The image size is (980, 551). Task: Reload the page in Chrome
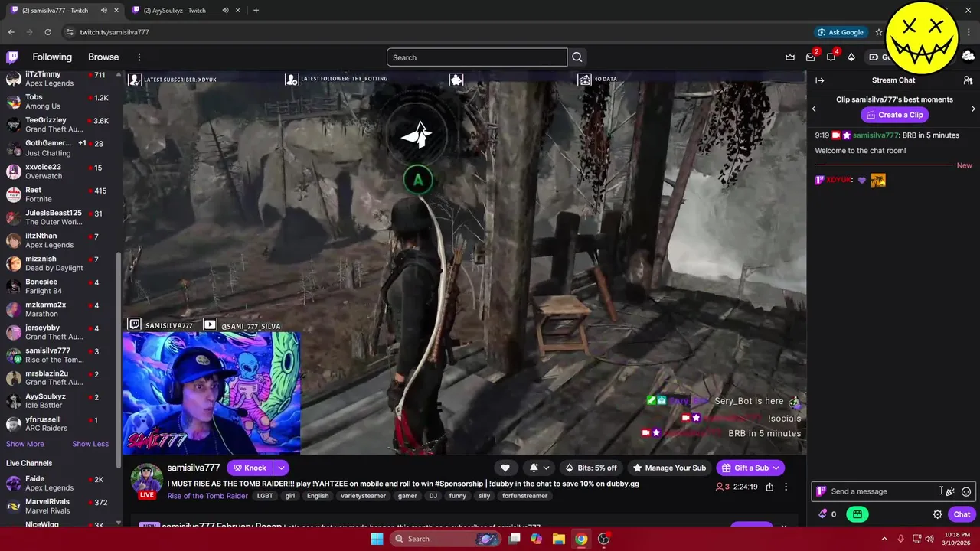click(x=47, y=32)
